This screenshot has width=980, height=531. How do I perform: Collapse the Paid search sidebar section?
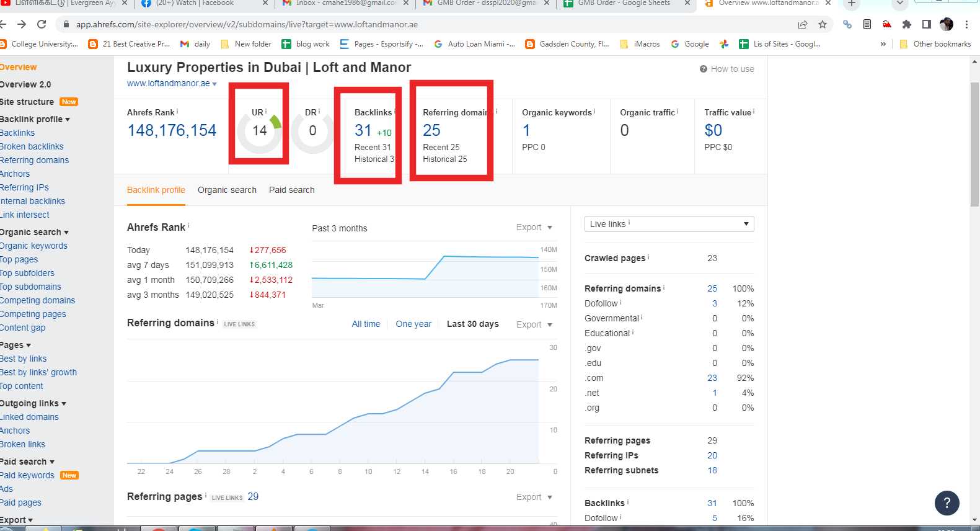27,462
